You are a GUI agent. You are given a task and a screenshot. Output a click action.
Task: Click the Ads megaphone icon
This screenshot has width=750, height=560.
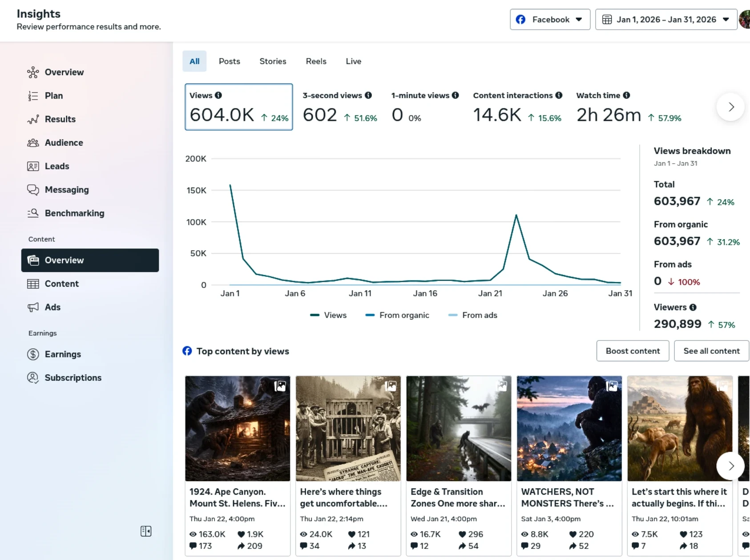[33, 307]
